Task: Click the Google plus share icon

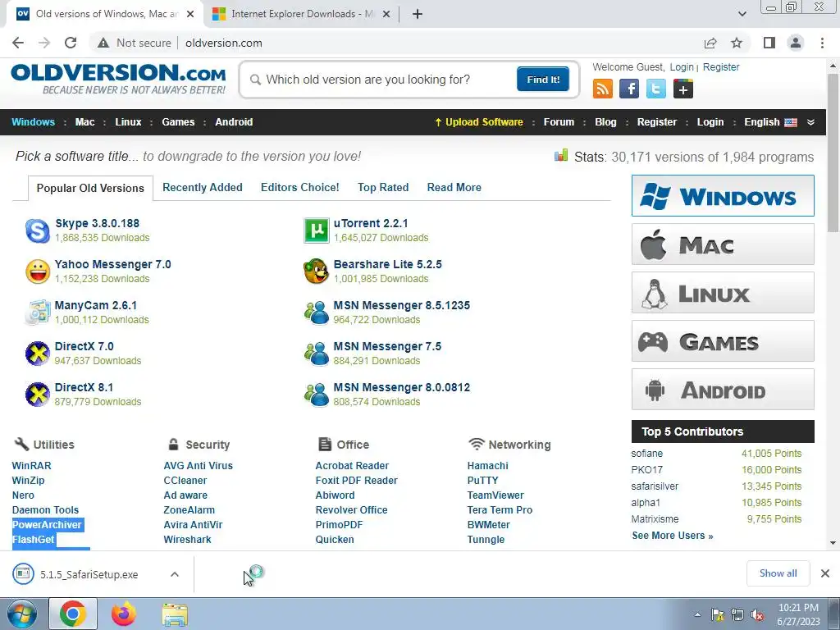Action: [x=683, y=89]
